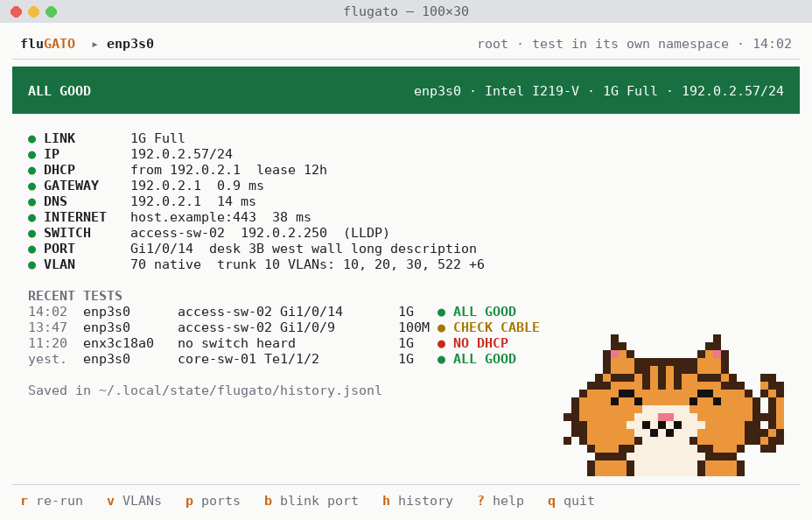Select the 13:47 access-sw-02 Gi1/0/9 row
This screenshot has width=812, height=520.
pyautogui.click(x=283, y=327)
